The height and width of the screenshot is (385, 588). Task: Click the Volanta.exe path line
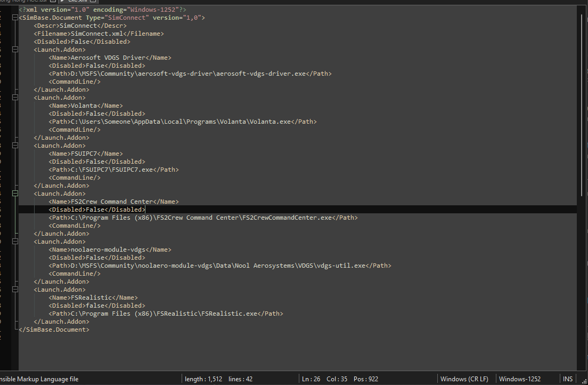click(x=183, y=122)
